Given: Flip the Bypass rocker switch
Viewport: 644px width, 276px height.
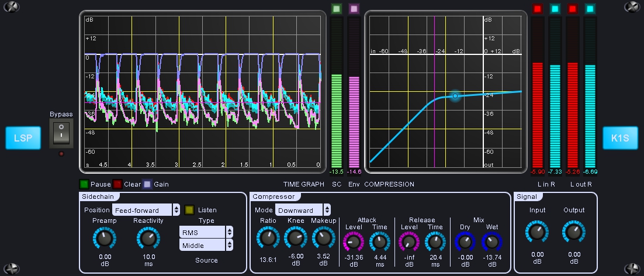Looking at the screenshot, I should 61,133.
